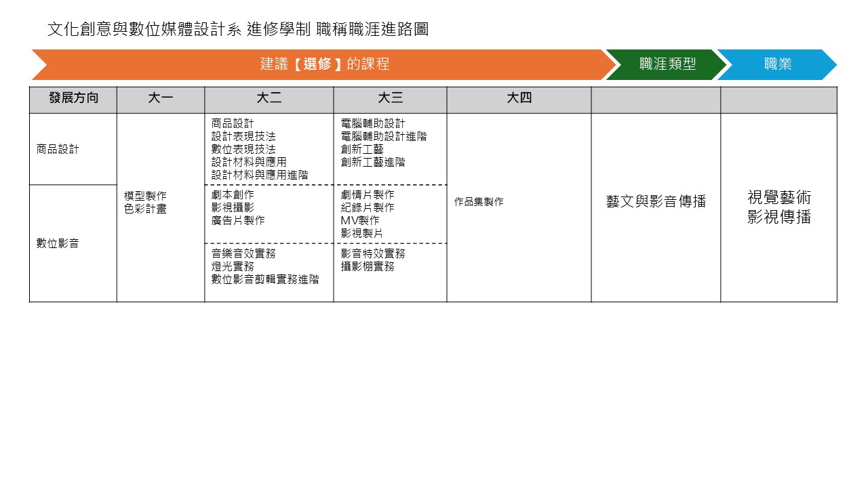Select the 大二 column header

pos(269,98)
